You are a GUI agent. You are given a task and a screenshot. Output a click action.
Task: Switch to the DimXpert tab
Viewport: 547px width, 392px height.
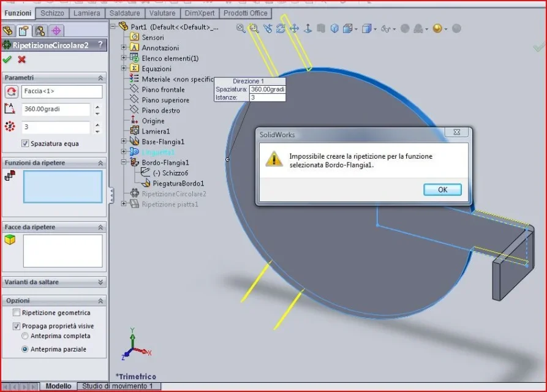click(x=200, y=13)
